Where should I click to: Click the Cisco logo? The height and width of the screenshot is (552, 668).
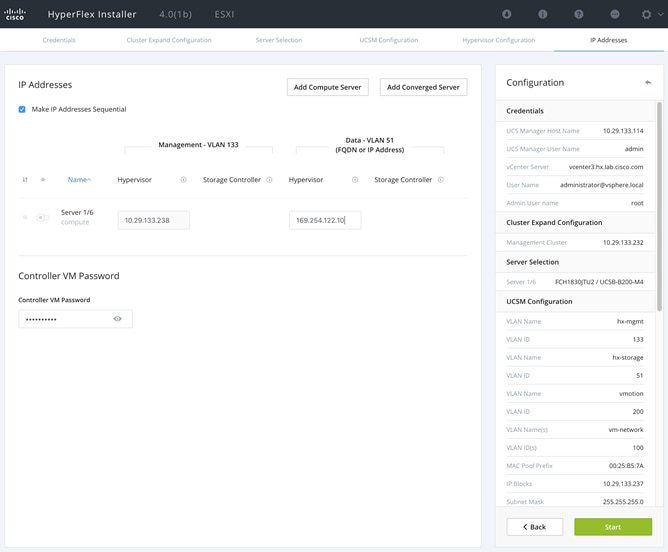[15, 14]
